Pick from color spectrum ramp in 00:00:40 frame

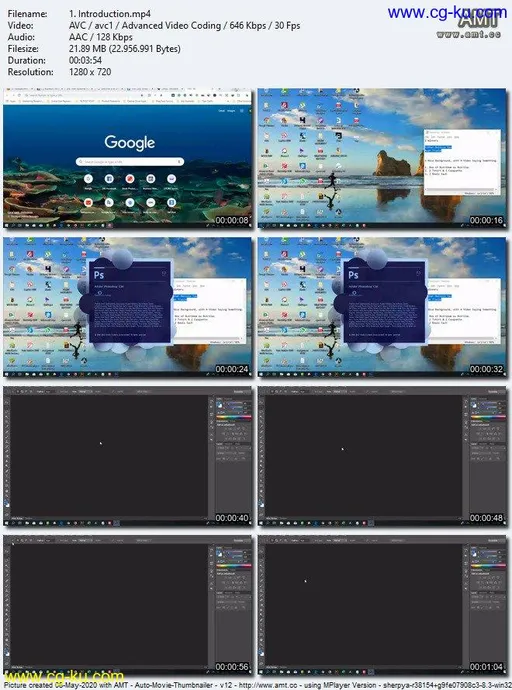point(234,417)
